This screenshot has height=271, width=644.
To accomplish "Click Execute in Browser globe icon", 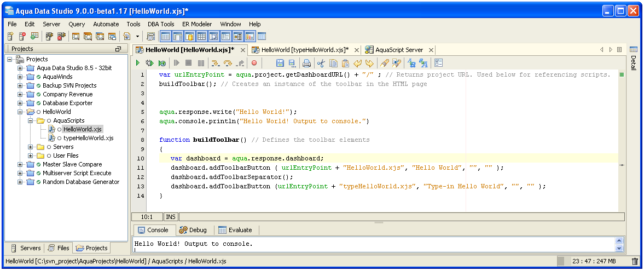I will point(163,63).
